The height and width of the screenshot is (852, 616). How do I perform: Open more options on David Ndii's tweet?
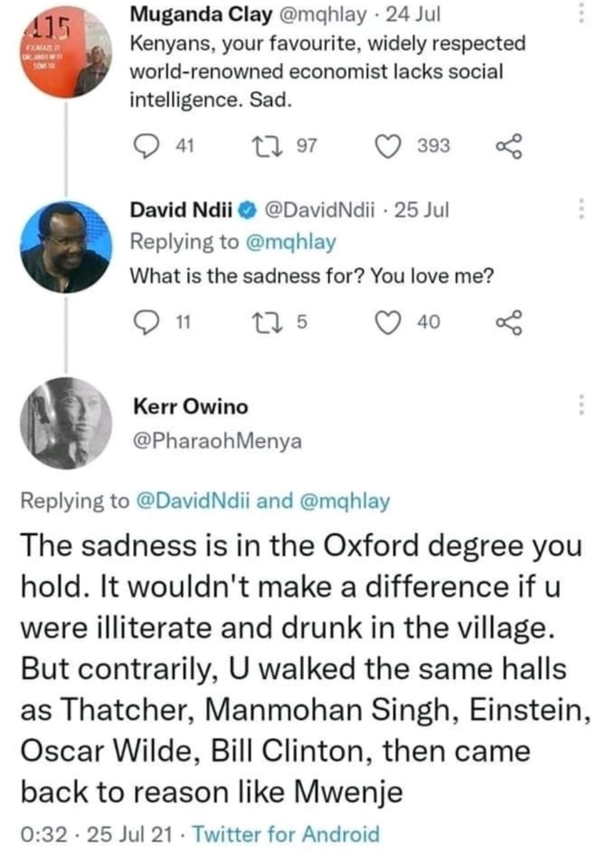pyautogui.click(x=581, y=210)
